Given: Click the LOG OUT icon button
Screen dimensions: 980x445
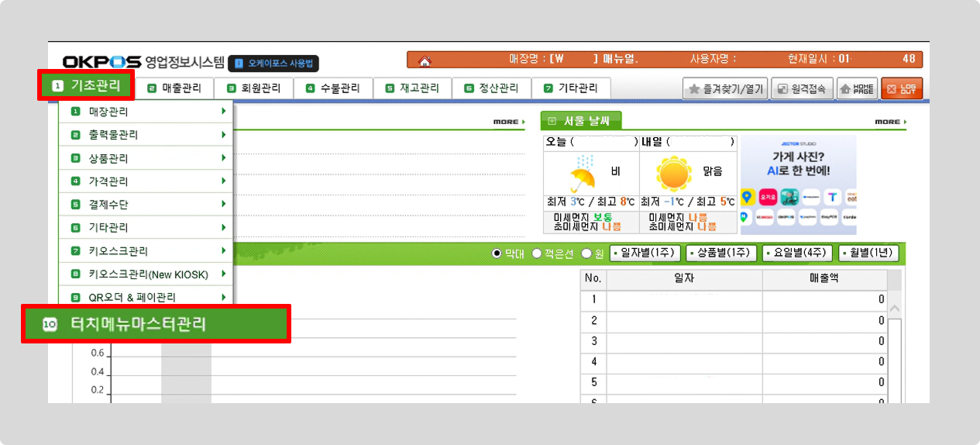Looking at the screenshot, I should (x=901, y=89).
